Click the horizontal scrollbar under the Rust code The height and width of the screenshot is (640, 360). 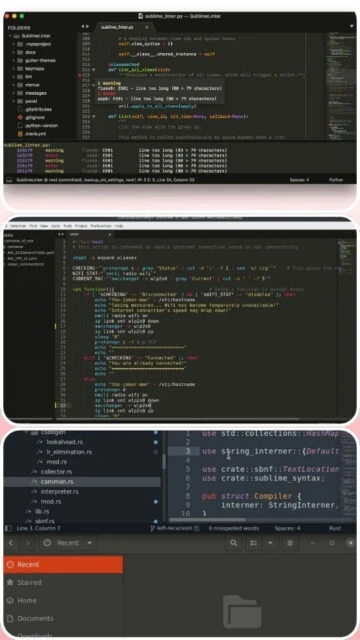[207, 520]
